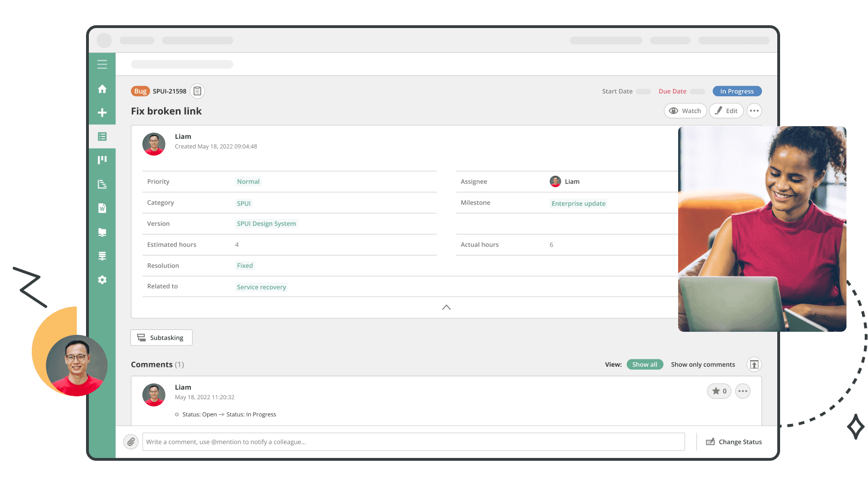
Task: Open the Service recovery related link
Action: click(261, 286)
